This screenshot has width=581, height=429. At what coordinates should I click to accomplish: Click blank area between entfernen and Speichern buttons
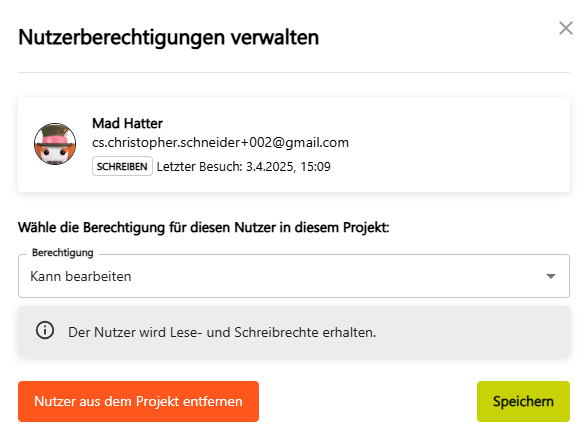[x=367, y=401]
